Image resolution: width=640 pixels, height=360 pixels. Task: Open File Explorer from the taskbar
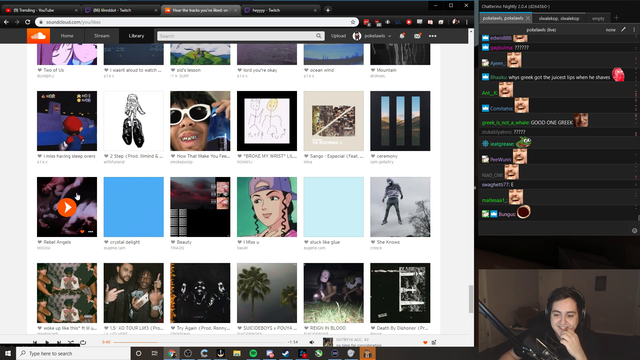[x=237, y=353]
